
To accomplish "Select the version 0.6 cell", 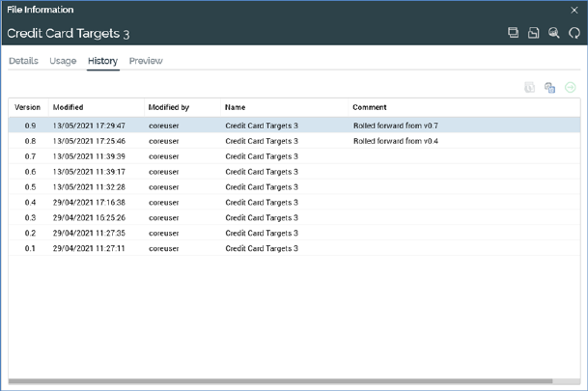I will coord(30,172).
